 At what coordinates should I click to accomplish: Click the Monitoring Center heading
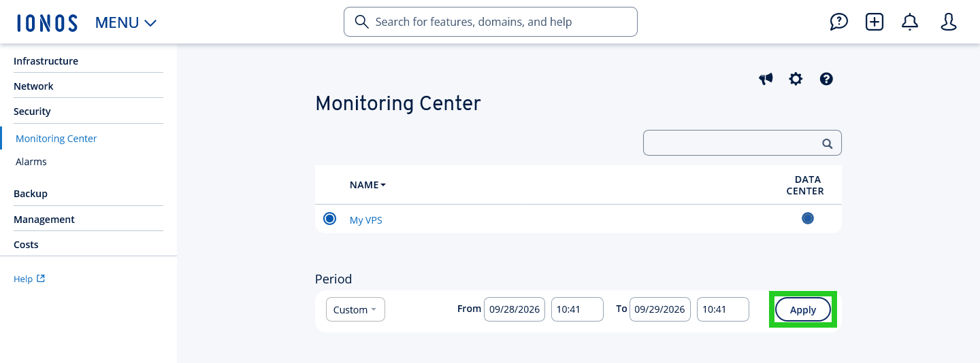tap(398, 103)
